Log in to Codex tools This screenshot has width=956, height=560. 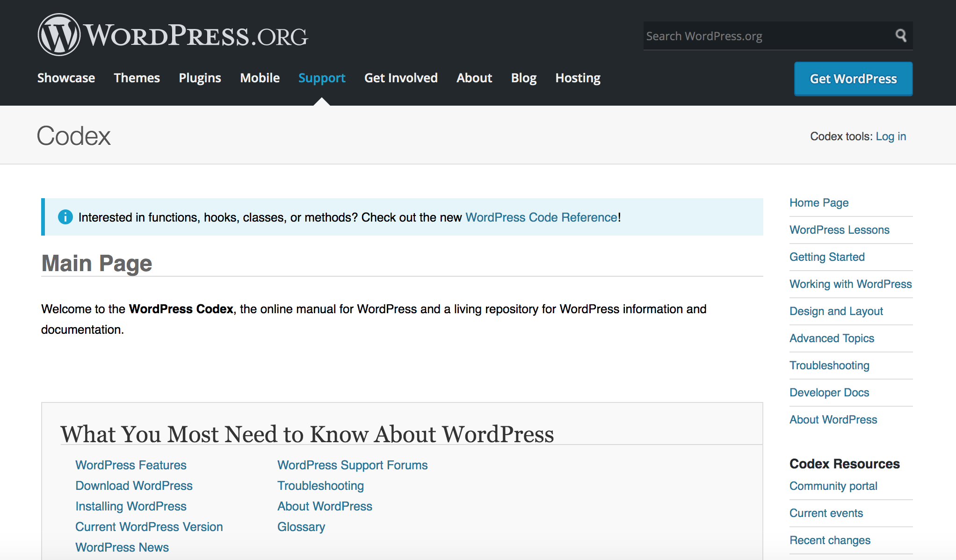(x=891, y=136)
